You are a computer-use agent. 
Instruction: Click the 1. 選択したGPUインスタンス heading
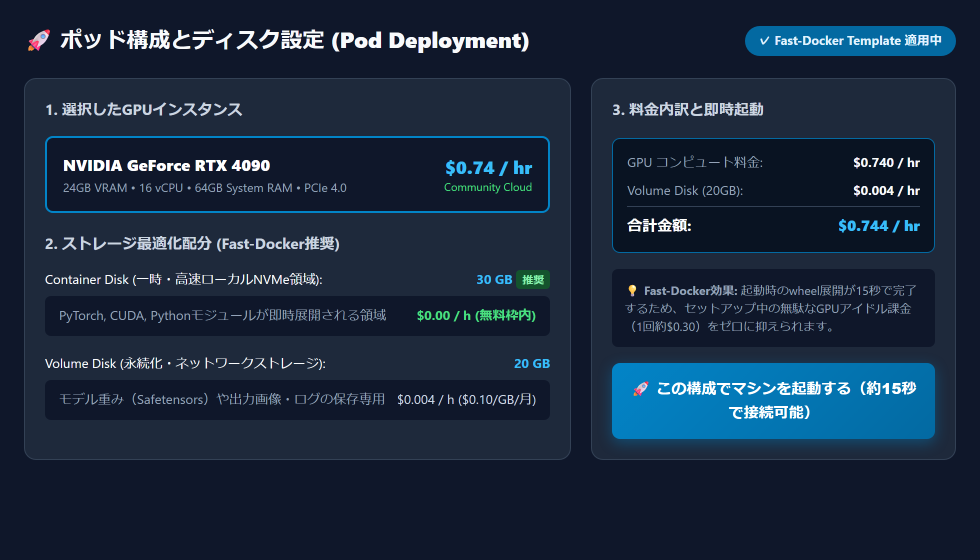pyautogui.click(x=144, y=109)
